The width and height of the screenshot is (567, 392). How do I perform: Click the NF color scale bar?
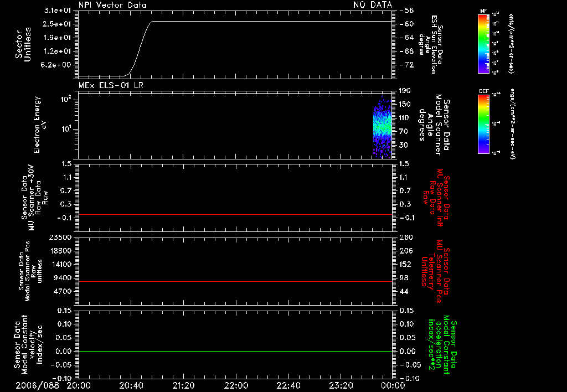coord(483,44)
